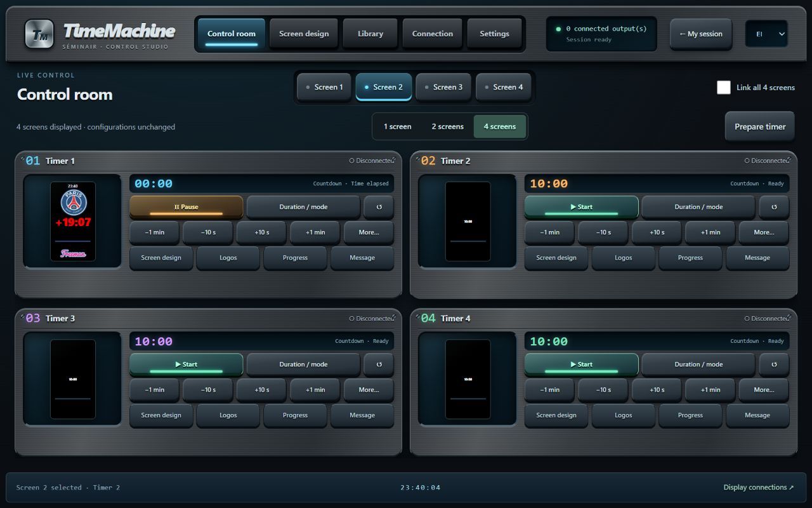
Task: Click the Prepare timer button
Action: (x=760, y=126)
